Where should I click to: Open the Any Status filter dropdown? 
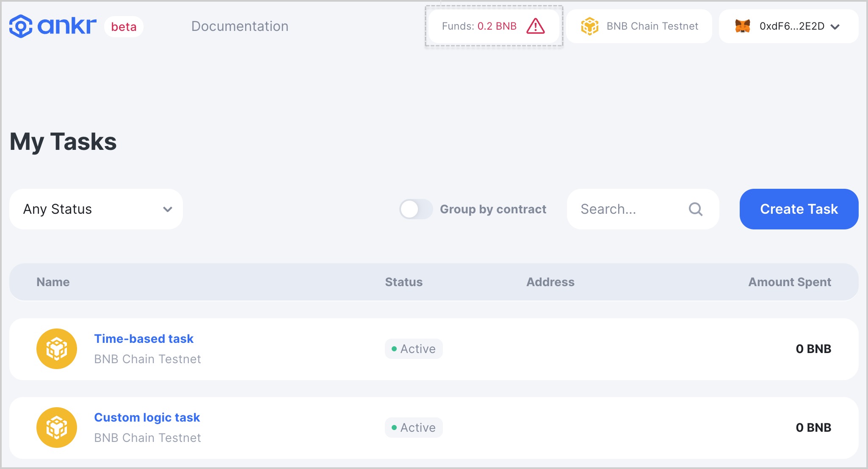(x=96, y=209)
